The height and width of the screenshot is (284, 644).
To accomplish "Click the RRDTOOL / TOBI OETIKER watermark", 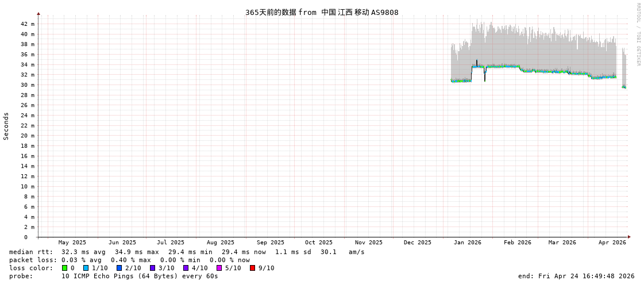I will coord(638,34).
